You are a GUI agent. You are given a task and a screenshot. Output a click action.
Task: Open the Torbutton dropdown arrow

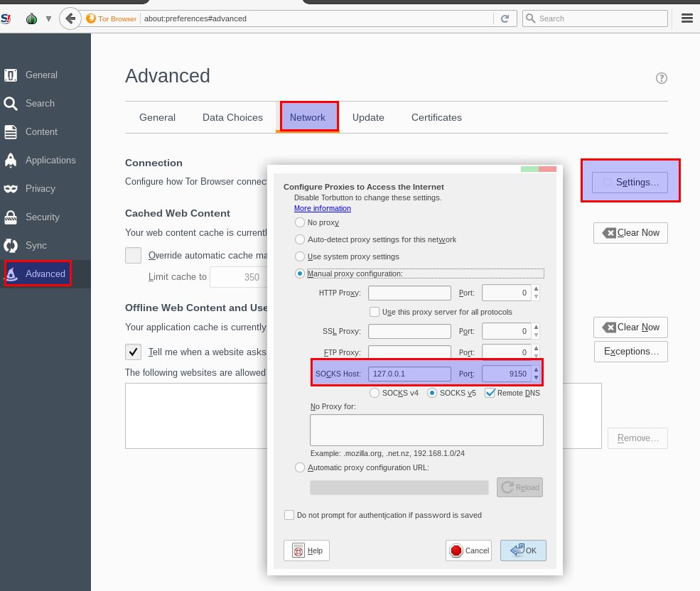pyautogui.click(x=48, y=18)
